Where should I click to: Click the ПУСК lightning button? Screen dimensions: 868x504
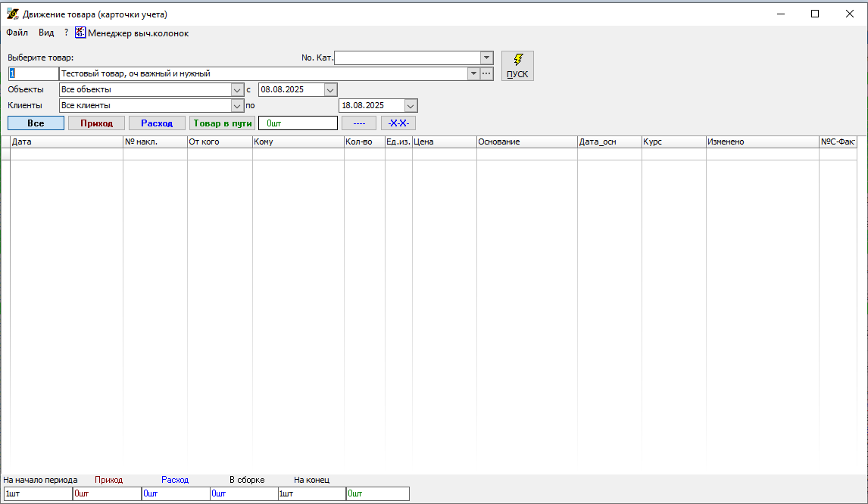[x=517, y=66]
